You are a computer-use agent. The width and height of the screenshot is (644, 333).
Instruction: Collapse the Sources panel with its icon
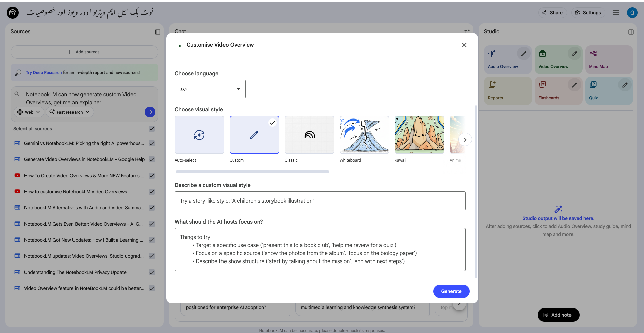[157, 32]
